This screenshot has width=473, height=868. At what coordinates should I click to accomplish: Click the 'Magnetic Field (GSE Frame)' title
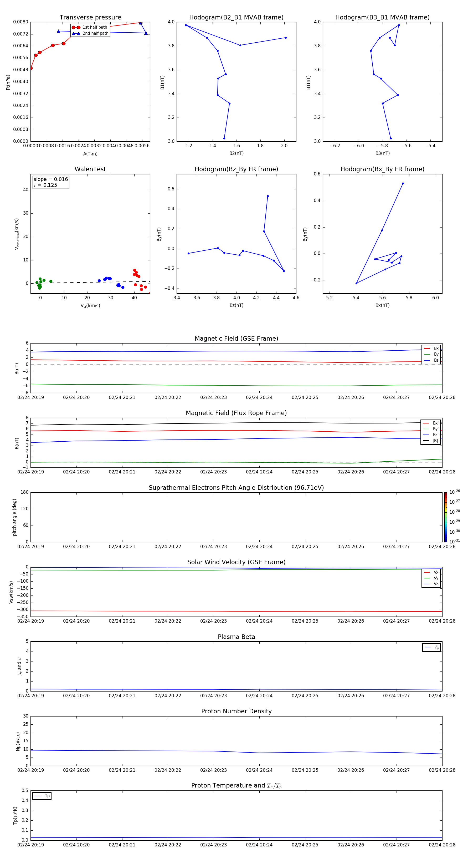236,339
